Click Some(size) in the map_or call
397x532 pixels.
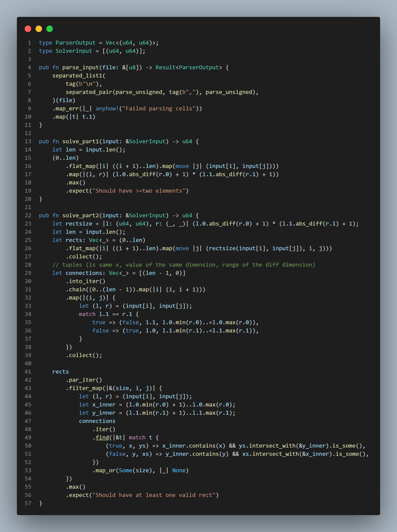click(x=135, y=471)
